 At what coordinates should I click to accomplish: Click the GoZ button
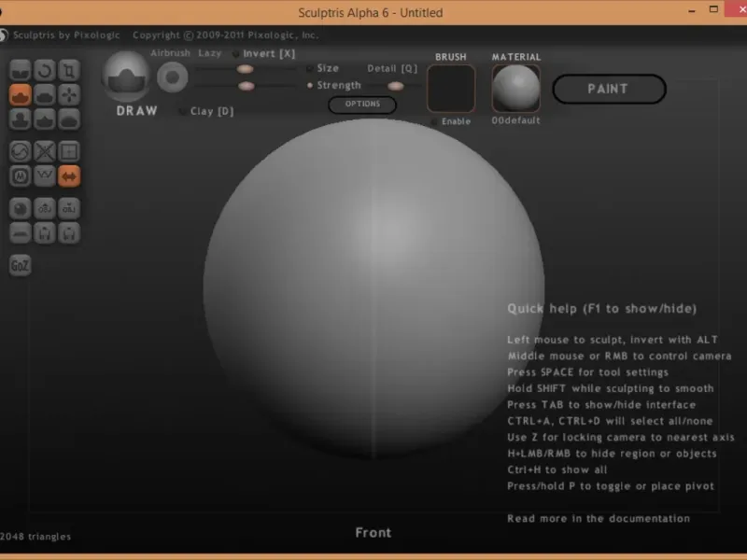(20, 265)
